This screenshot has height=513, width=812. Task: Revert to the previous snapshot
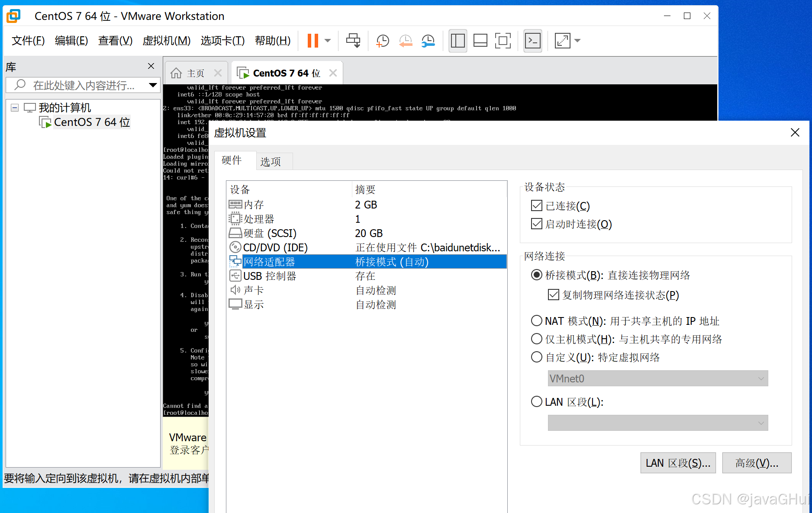(x=406, y=41)
